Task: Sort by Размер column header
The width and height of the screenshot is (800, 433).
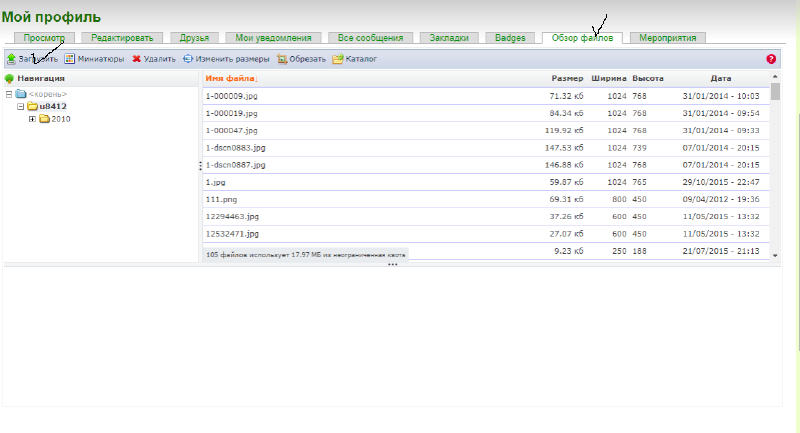Action: click(567, 79)
